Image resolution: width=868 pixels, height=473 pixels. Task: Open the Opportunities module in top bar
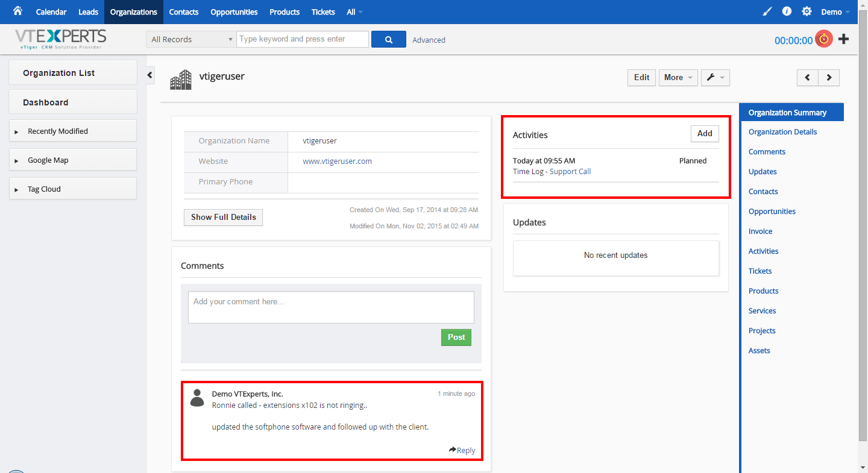pyautogui.click(x=234, y=12)
